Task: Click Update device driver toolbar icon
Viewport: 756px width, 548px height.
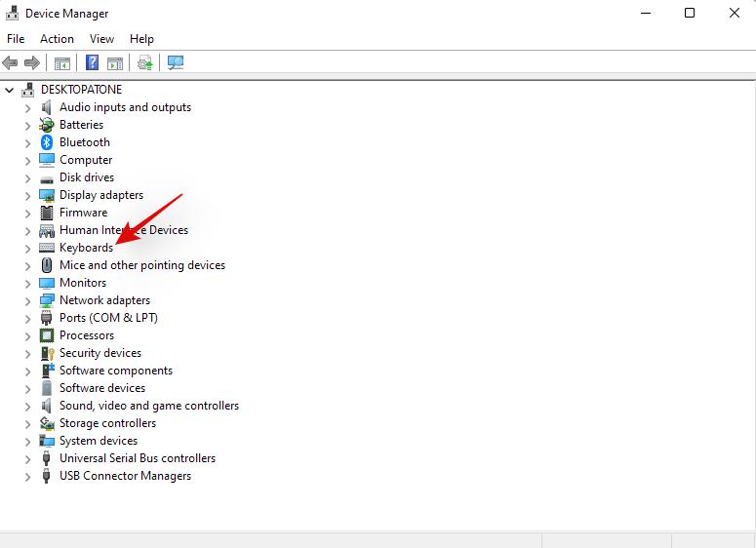Action: click(x=145, y=63)
